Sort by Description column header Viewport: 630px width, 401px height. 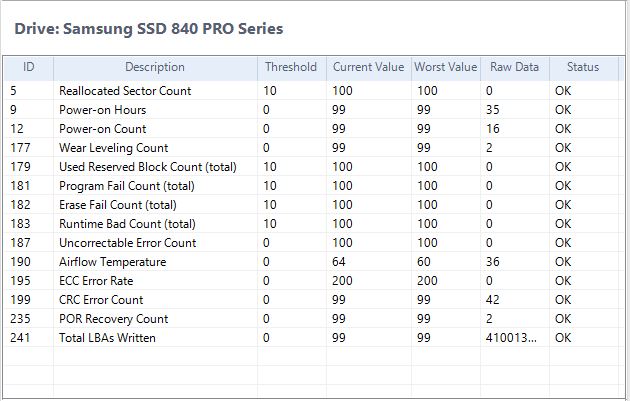click(155, 67)
